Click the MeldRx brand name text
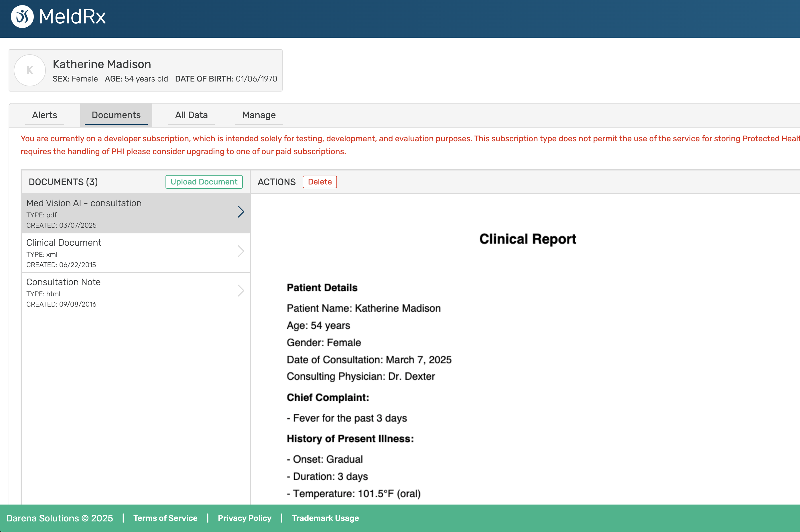Viewport: 800px width, 532px height. pyautogui.click(x=72, y=17)
